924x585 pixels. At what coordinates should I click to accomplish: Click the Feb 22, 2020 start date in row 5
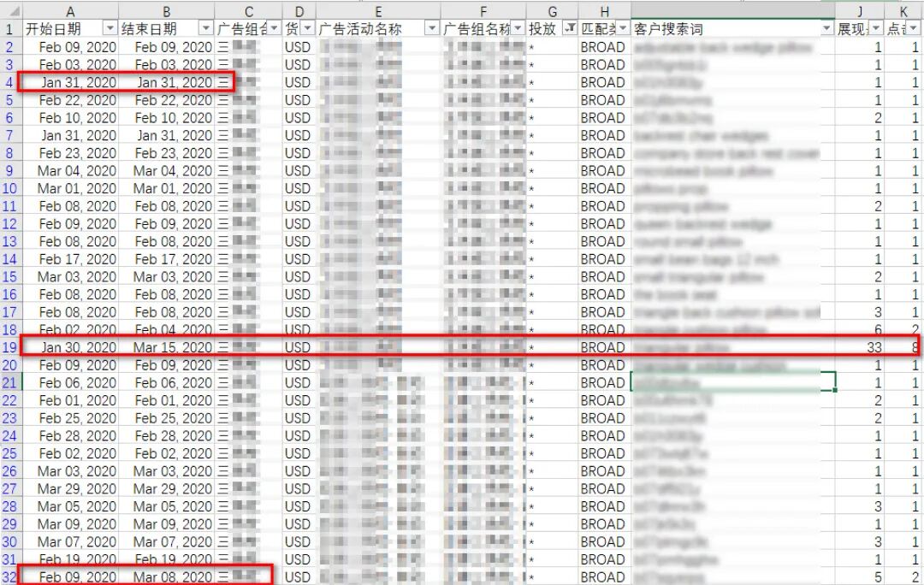pos(70,99)
